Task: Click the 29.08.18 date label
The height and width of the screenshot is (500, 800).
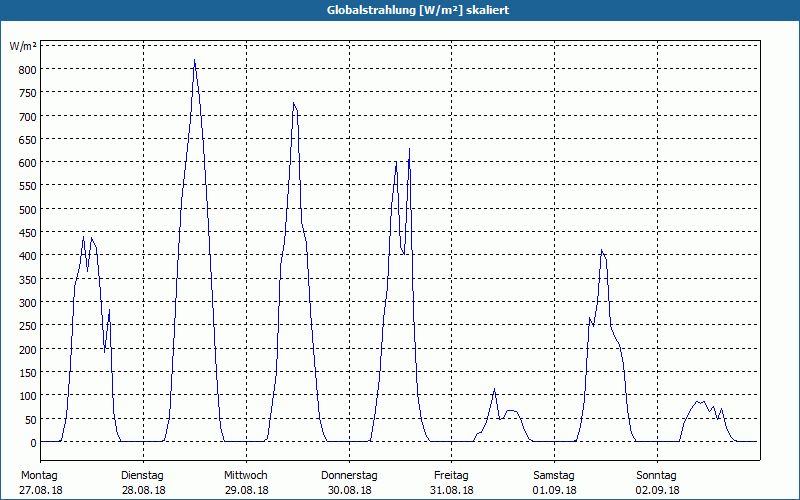Action: pyautogui.click(x=246, y=490)
